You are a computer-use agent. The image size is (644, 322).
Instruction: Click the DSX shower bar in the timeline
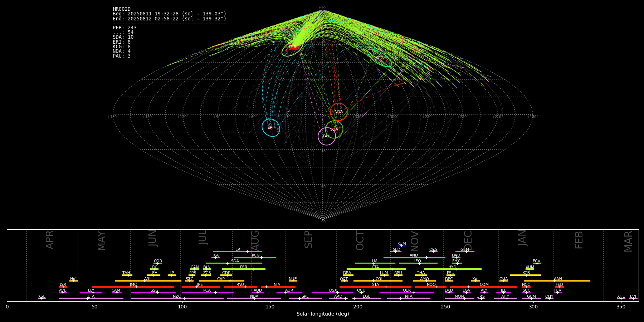click(332, 293)
